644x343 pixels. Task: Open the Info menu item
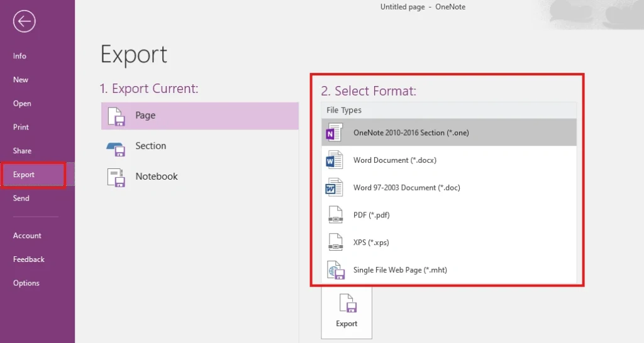(x=19, y=56)
